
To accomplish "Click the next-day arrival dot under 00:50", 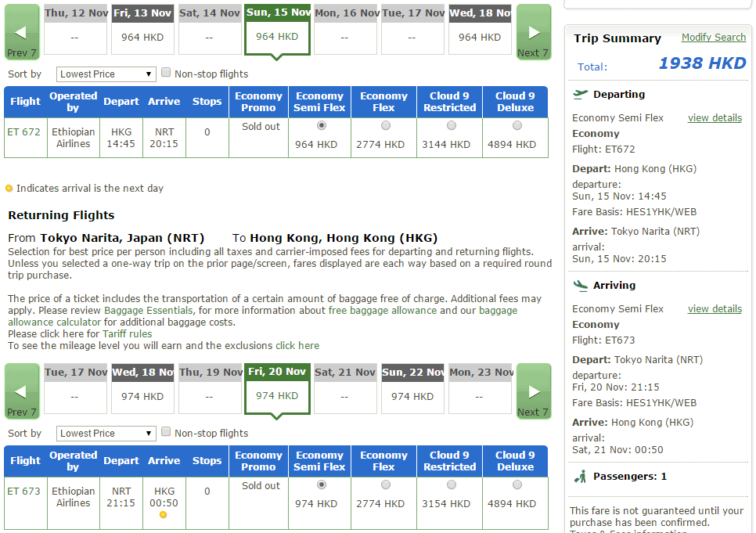I will click(x=163, y=514).
